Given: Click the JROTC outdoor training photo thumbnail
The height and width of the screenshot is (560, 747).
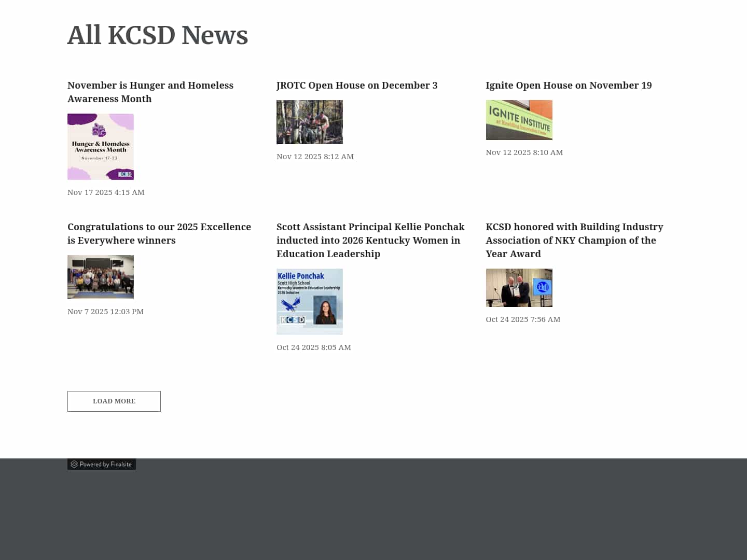Looking at the screenshot, I should pos(310,121).
